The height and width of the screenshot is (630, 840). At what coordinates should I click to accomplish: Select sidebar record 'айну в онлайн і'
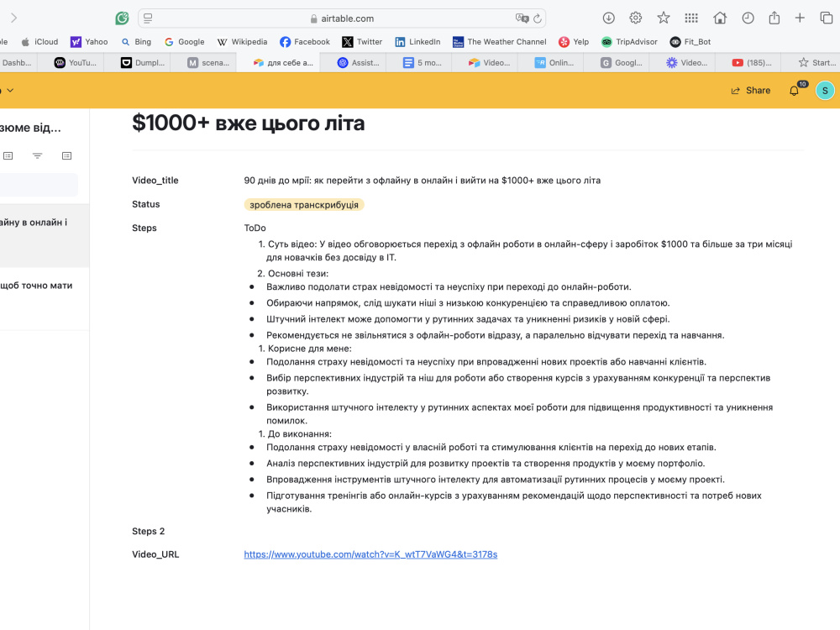(x=45, y=236)
